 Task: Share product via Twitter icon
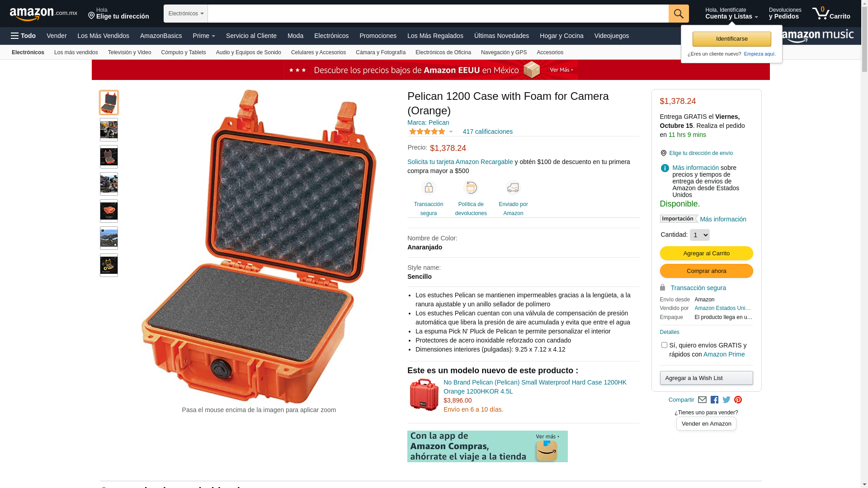pos(726,400)
